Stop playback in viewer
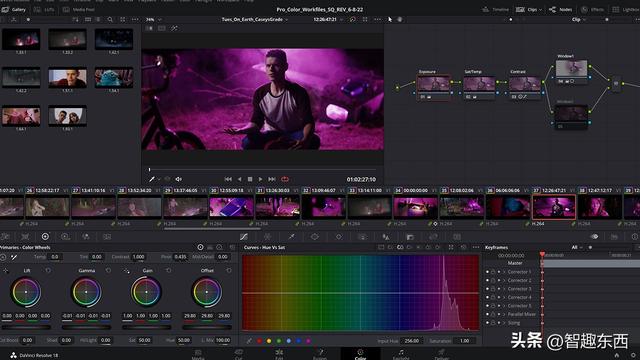 [250, 179]
